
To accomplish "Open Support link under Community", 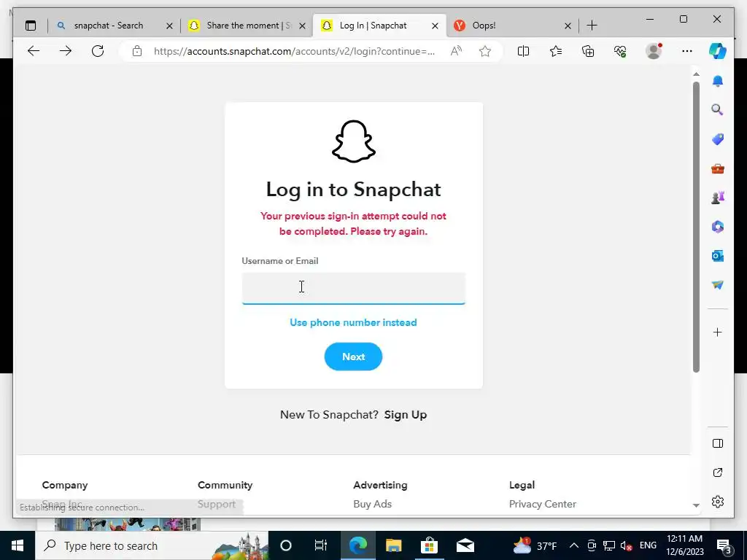I will coord(216,504).
